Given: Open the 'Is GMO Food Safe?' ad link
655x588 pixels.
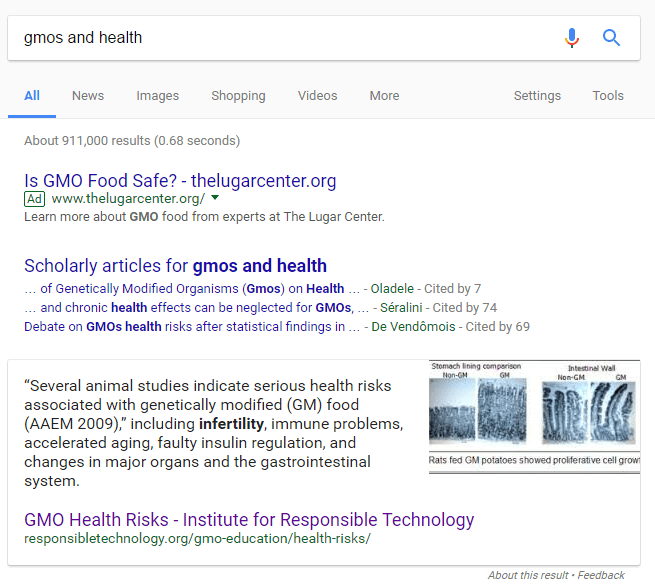Looking at the screenshot, I should pyautogui.click(x=180, y=181).
